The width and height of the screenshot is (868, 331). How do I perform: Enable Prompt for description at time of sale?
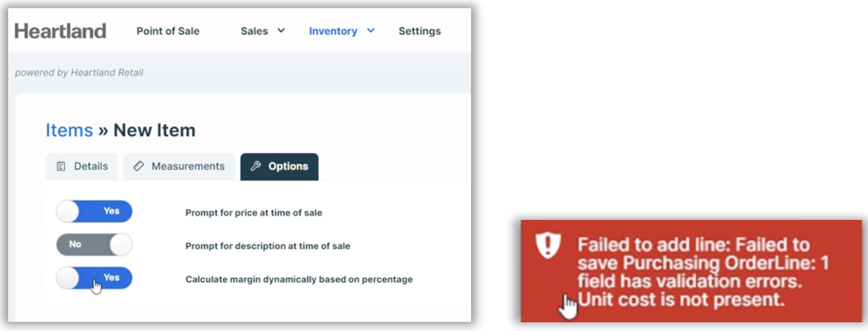[94, 244]
